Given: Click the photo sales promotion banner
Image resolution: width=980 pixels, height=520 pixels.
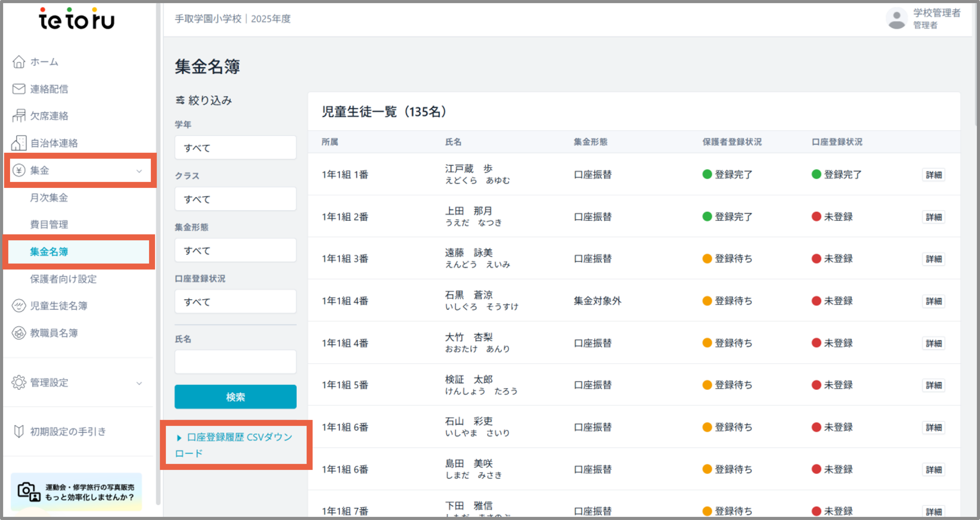Looking at the screenshot, I should click(76, 492).
